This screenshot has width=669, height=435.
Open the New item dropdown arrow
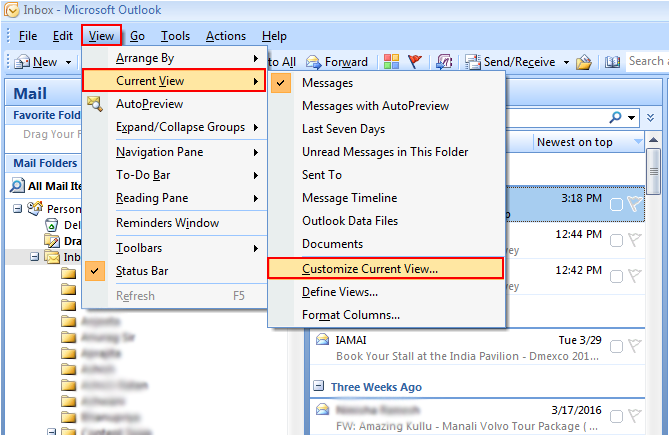(68, 62)
